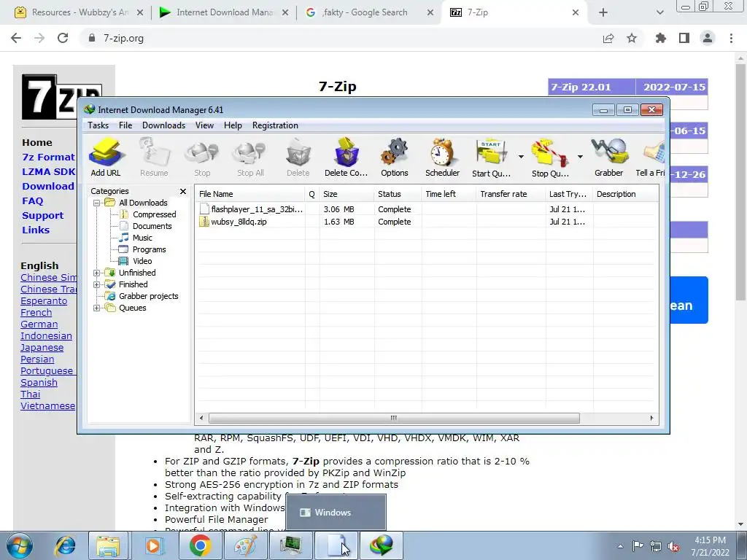Open the File menu in IDM
Viewport: 747px width, 560px height.
pyautogui.click(x=125, y=125)
